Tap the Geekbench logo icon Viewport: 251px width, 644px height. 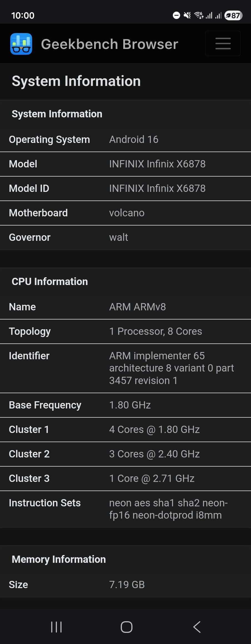[x=21, y=44]
